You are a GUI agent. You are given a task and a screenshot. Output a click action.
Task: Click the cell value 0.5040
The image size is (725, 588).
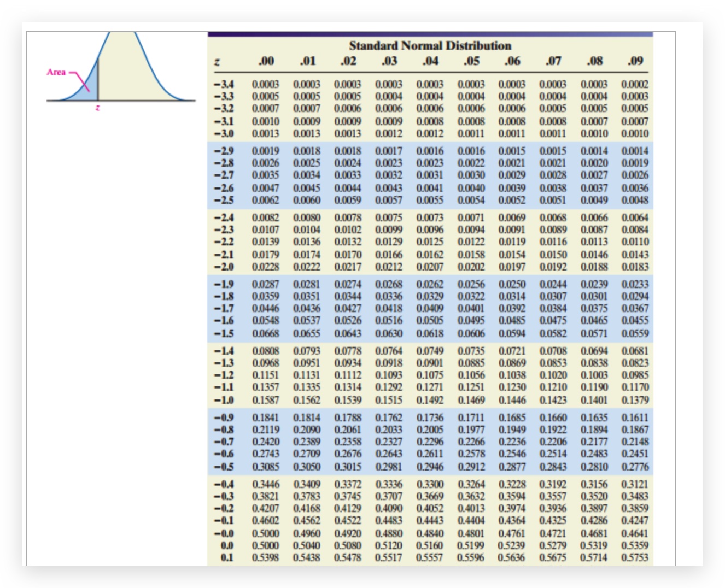coord(307,545)
